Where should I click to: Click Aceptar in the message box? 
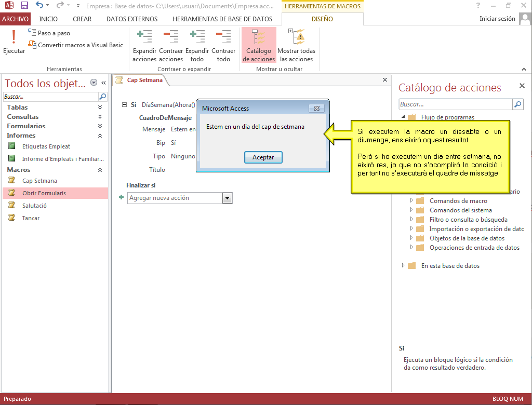pos(263,157)
